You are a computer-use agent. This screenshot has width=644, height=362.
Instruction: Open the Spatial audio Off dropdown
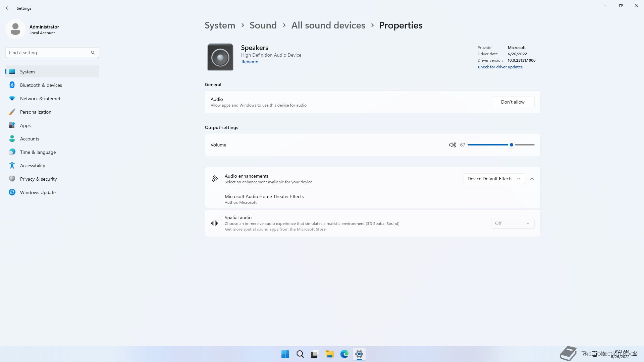point(513,223)
